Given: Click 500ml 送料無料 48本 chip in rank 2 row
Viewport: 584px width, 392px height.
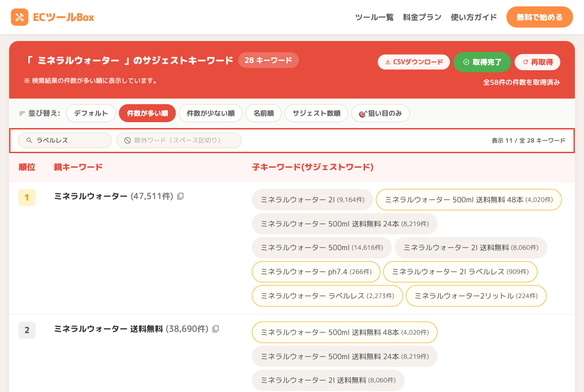Looking at the screenshot, I should [344, 332].
